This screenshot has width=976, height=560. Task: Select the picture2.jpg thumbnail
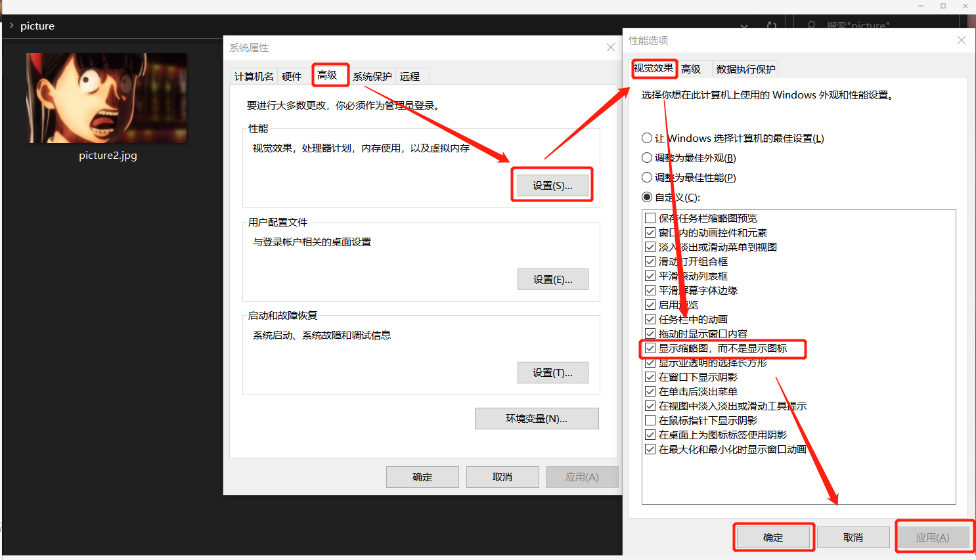106,97
